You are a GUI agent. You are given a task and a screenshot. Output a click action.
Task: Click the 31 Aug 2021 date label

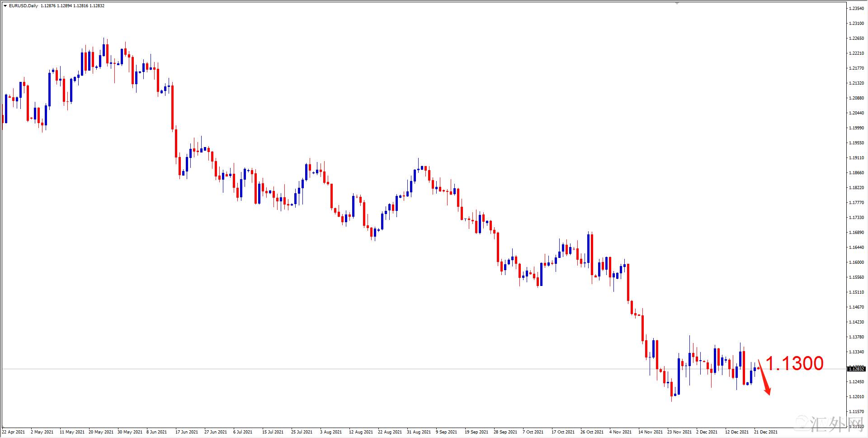tap(419, 432)
